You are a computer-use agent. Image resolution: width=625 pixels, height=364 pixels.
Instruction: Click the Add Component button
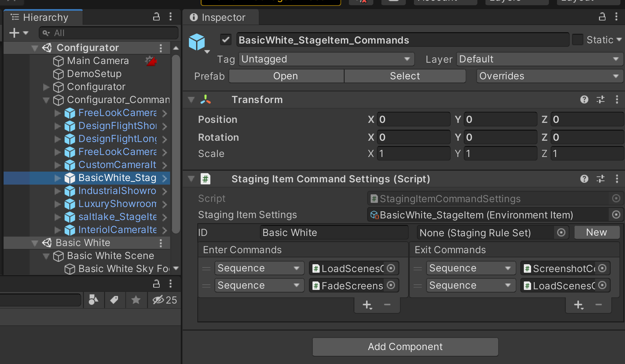coord(405,346)
